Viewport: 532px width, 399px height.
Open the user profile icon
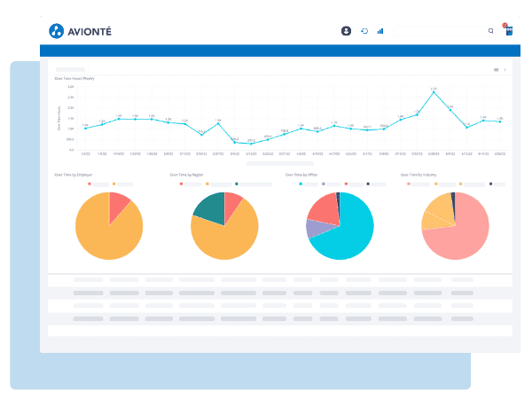tap(346, 31)
